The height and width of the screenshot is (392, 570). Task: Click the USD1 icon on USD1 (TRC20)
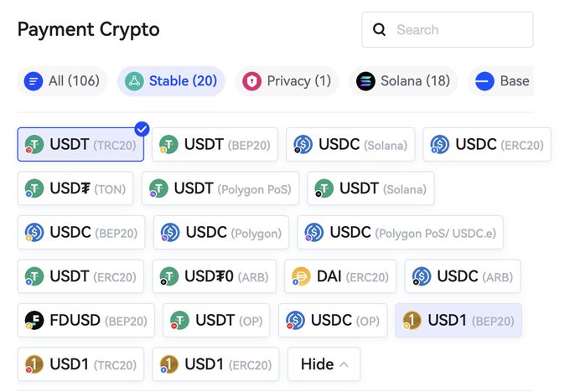[34, 364]
